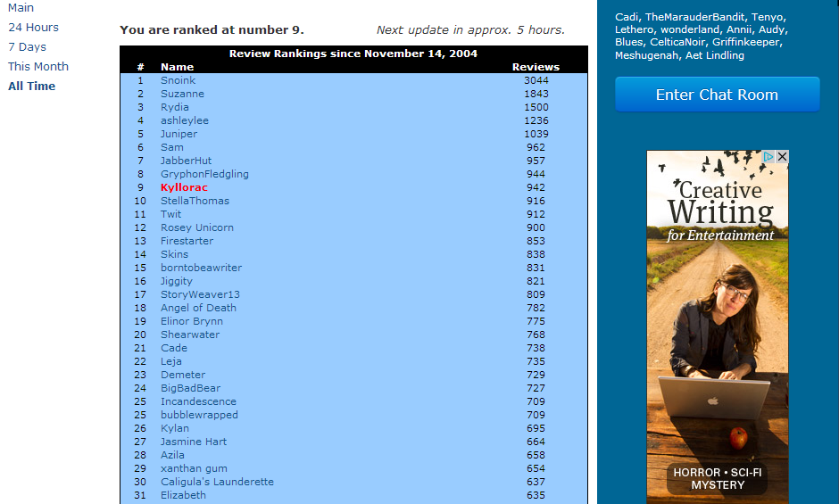Click the red Kyllorac name
The width and height of the screenshot is (839, 504).
(x=184, y=187)
